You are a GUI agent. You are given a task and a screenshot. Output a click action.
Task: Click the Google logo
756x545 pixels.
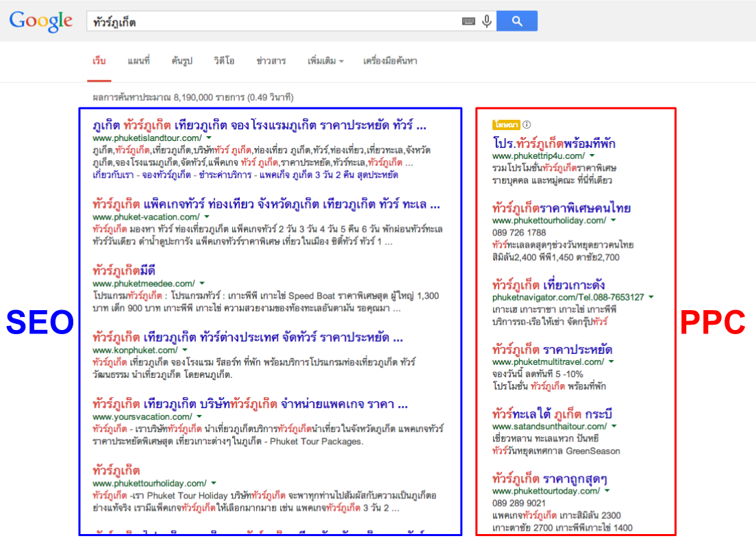[x=41, y=21]
